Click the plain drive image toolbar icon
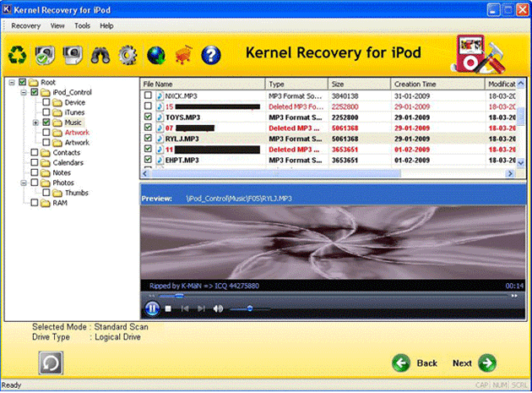The image size is (532, 393). 73,55
